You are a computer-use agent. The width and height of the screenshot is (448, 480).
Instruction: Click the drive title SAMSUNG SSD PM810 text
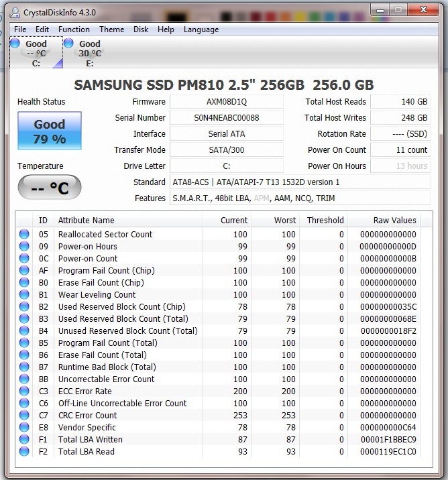(x=224, y=84)
